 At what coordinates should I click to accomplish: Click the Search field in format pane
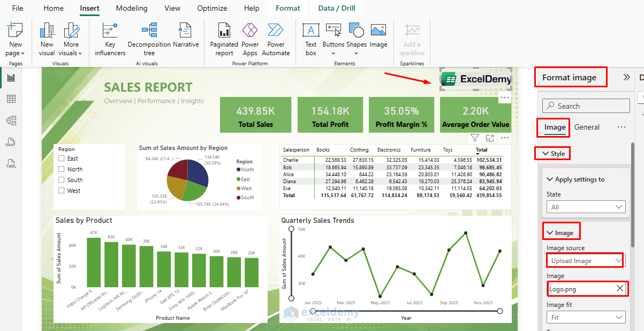(x=586, y=106)
